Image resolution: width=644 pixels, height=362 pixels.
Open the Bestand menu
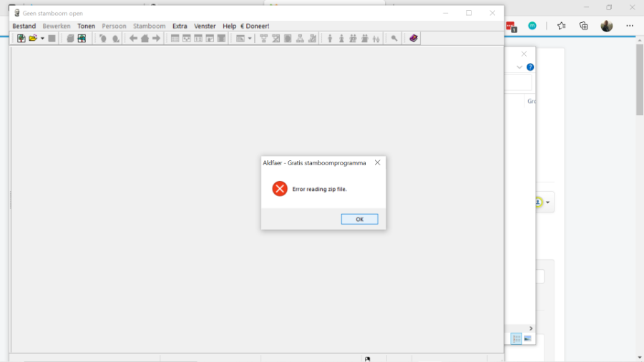click(24, 26)
